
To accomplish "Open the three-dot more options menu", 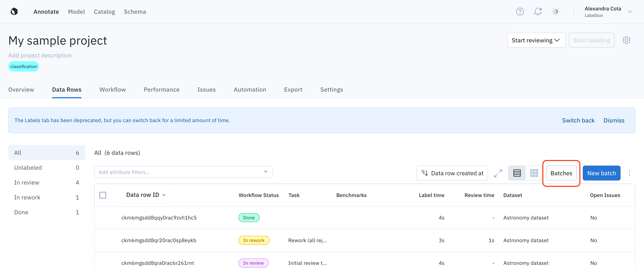I will [629, 173].
